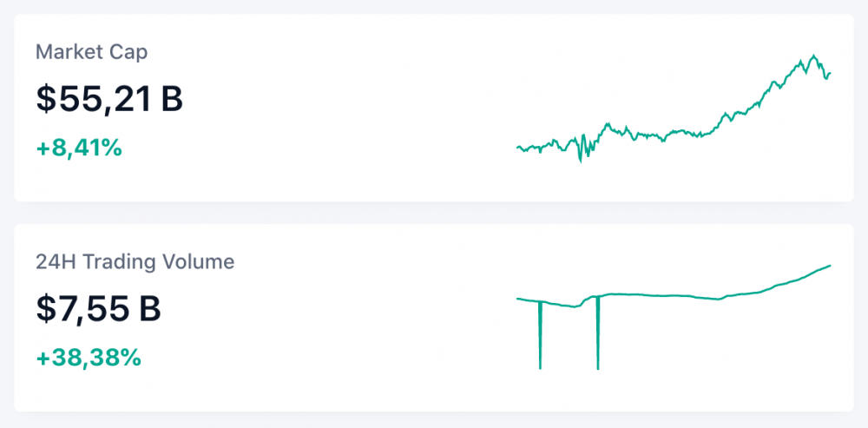Screen dimensions: 868x428
Task: Click the left start of volume sparkline
Action: click(518, 299)
